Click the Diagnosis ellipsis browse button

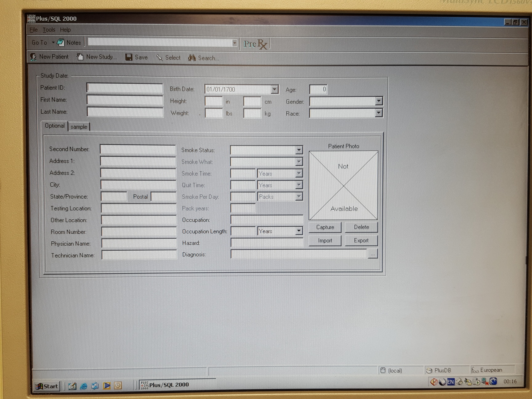(x=373, y=254)
